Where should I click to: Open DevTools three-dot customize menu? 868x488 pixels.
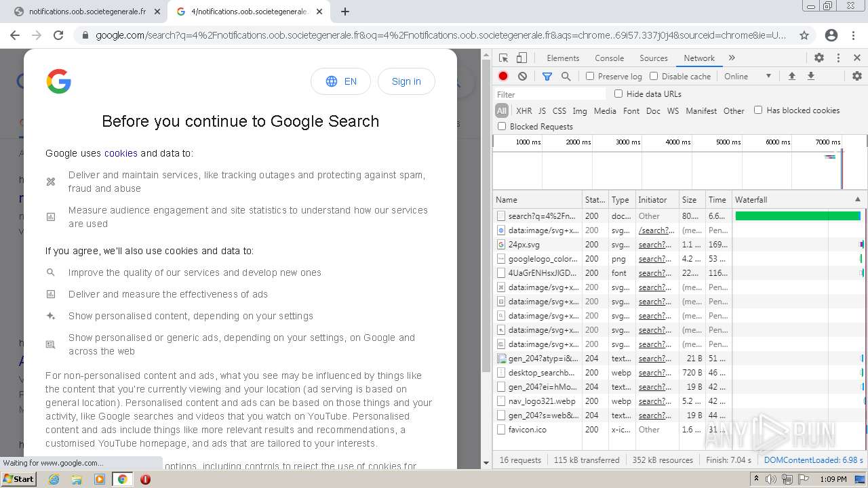838,58
